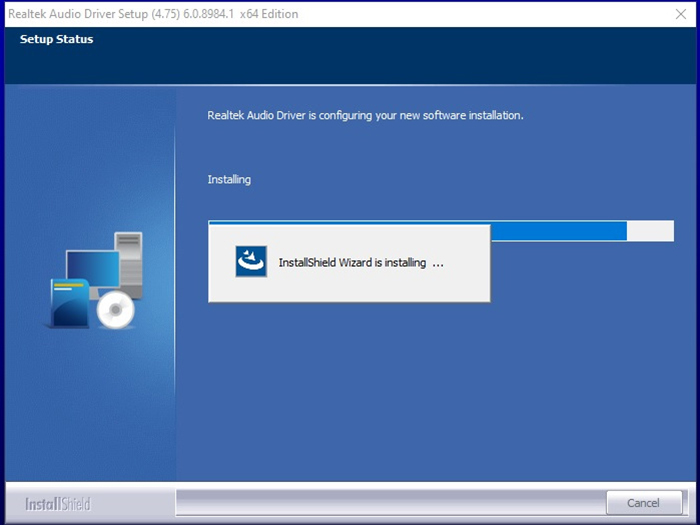Click the InstallShield Wizard popup icon
Image resolution: width=700 pixels, height=525 pixels.
tap(249, 262)
